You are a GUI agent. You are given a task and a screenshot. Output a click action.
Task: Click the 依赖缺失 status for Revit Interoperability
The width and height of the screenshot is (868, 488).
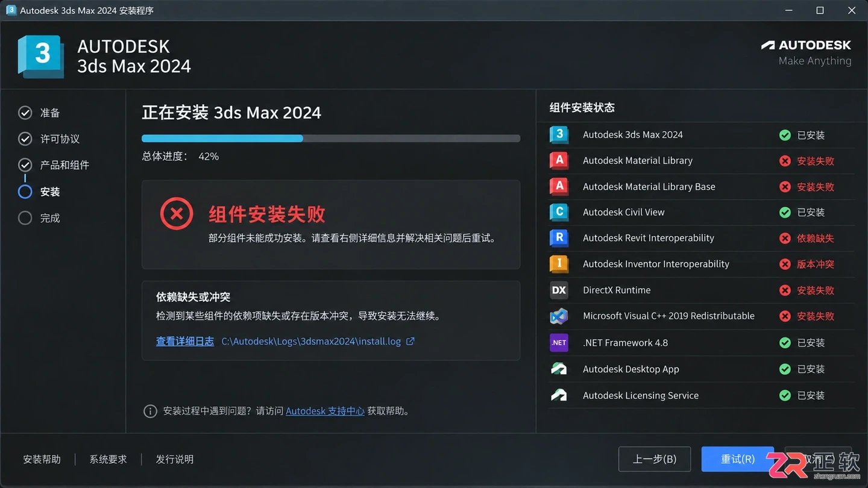[x=816, y=238]
